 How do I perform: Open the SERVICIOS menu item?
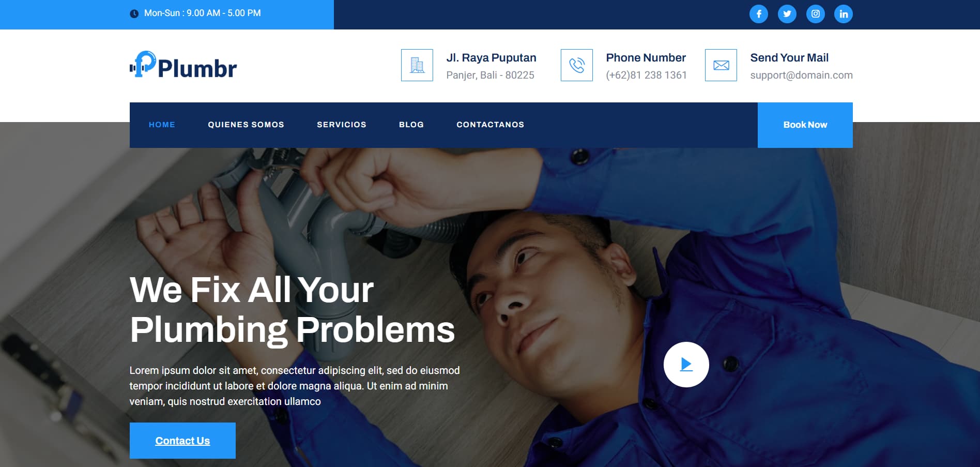click(x=342, y=125)
